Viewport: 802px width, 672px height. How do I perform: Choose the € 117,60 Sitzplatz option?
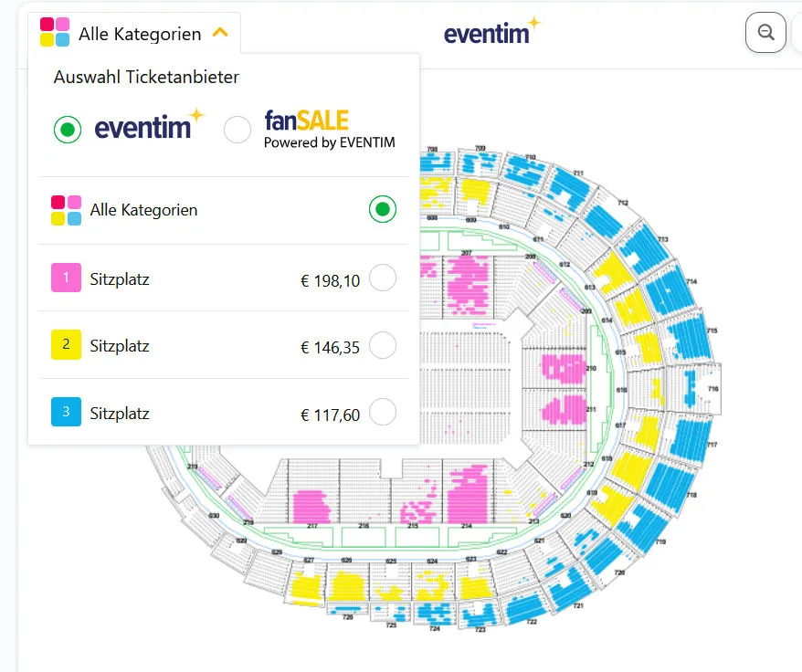tap(383, 413)
